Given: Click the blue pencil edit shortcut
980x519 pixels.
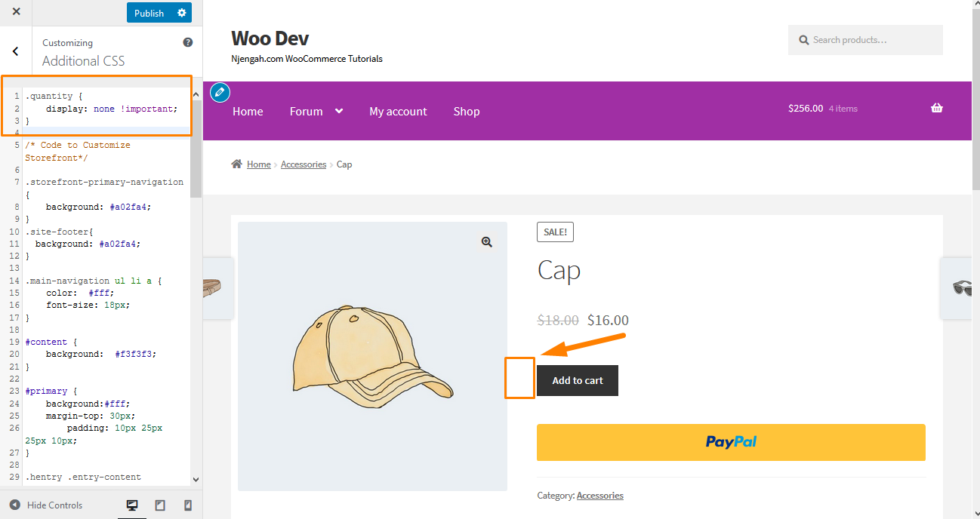Looking at the screenshot, I should pyautogui.click(x=220, y=92).
